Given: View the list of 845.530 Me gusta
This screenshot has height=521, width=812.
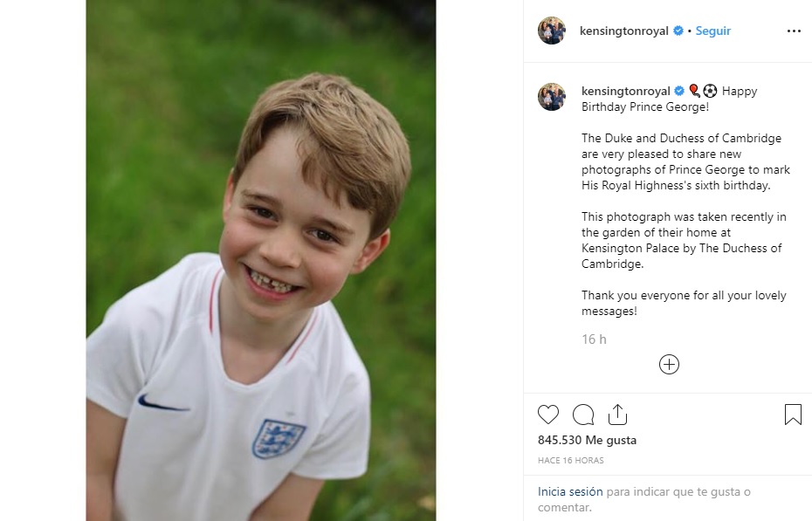Looking at the screenshot, I should tap(588, 441).
